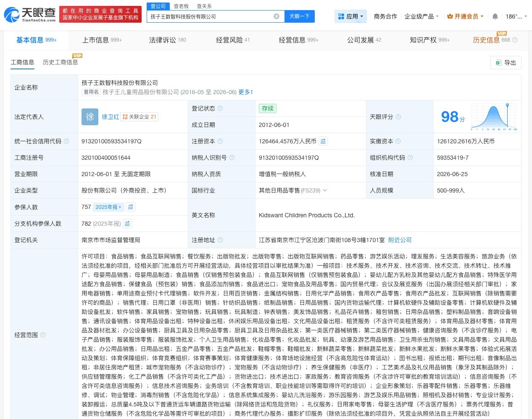532x419 pixels.
Task: Click English name Kidswant Children Products Co.,Ltd.
Action: [x=307, y=215]
